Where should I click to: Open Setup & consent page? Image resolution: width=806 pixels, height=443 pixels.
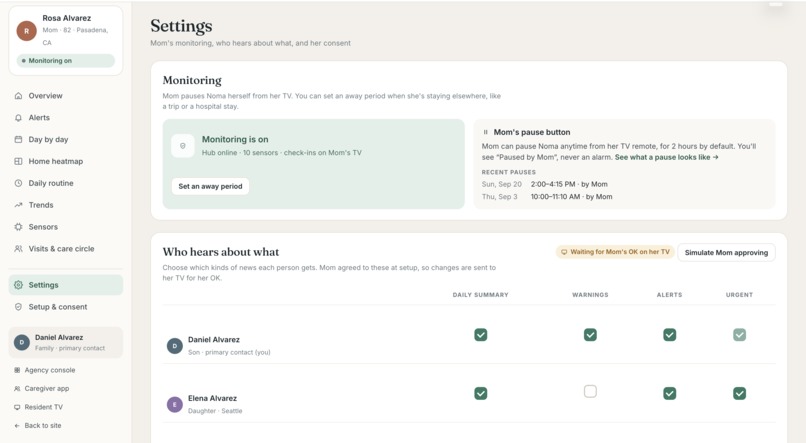pyautogui.click(x=66, y=307)
